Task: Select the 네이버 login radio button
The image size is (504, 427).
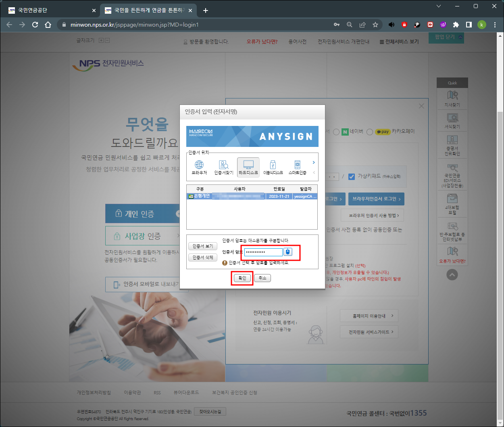Action: click(x=336, y=132)
